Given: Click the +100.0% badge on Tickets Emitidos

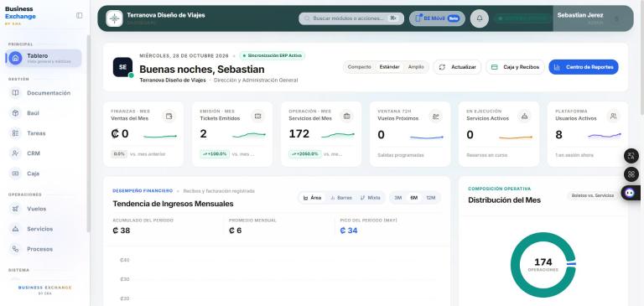Looking at the screenshot, I should pos(215,154).
